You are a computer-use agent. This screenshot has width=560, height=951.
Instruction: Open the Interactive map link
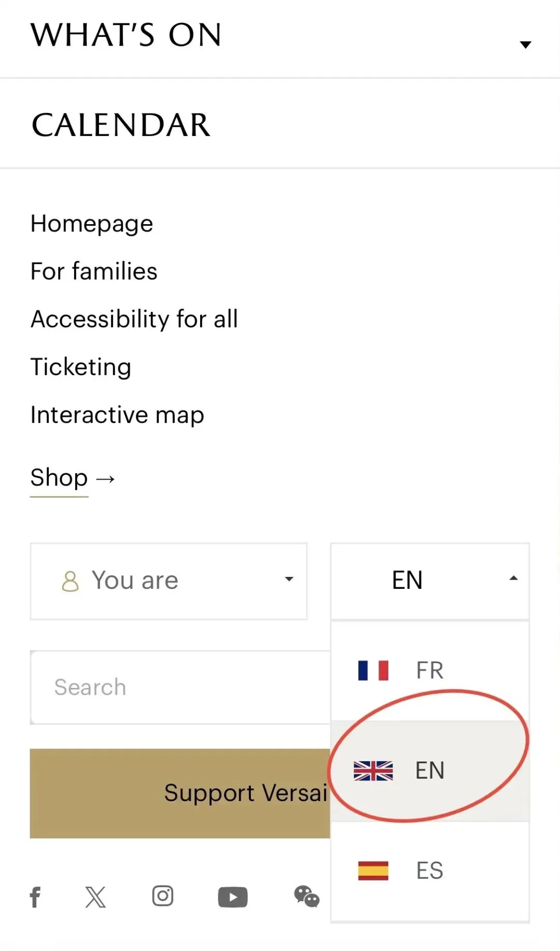[117, 415]
